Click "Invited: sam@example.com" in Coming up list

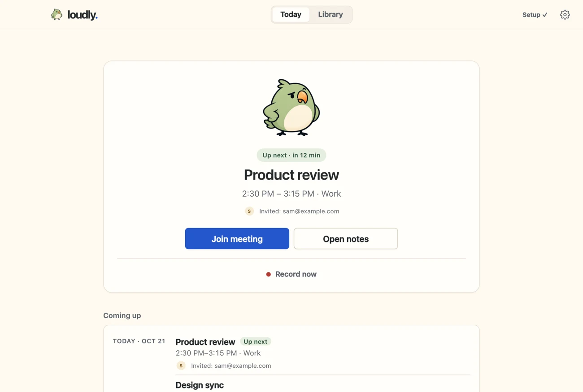pyautogui.click(x=231, y=366)
